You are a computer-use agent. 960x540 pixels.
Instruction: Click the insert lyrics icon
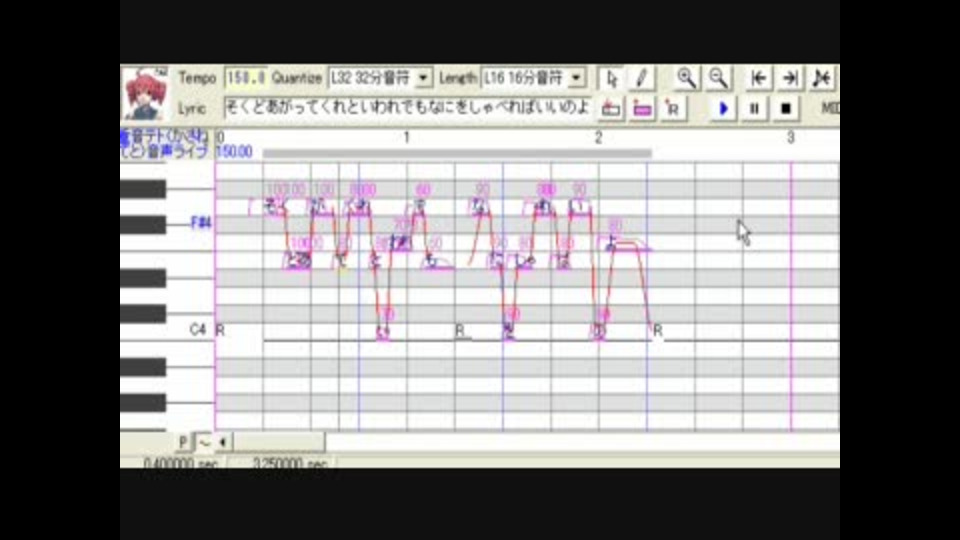click(611, 109)
